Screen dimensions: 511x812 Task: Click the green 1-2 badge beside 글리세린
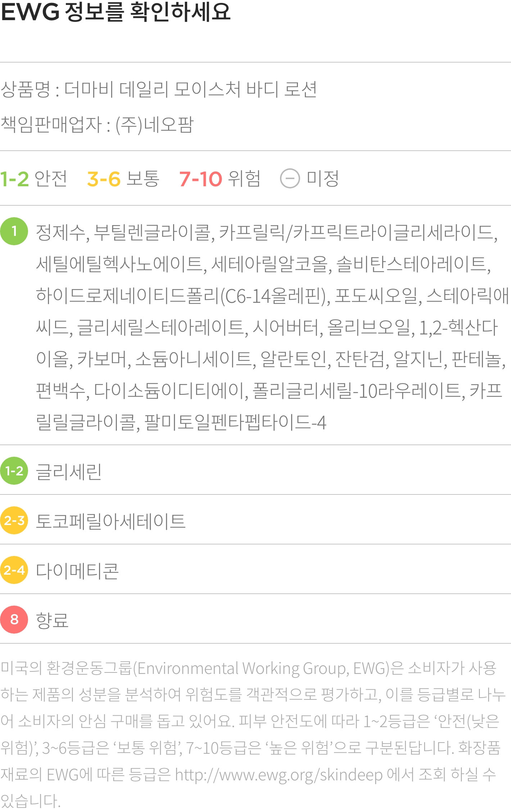14,471
